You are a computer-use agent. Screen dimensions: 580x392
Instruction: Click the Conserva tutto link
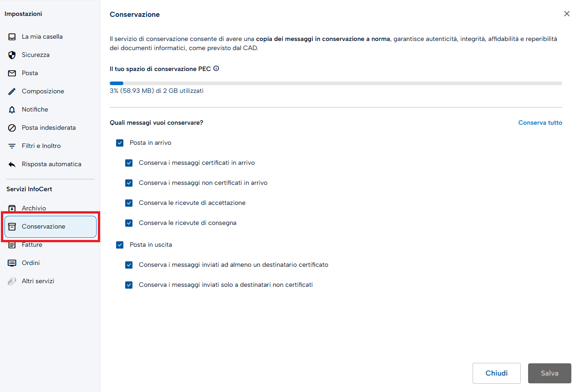pyautogui.click(x=540, y=123)
